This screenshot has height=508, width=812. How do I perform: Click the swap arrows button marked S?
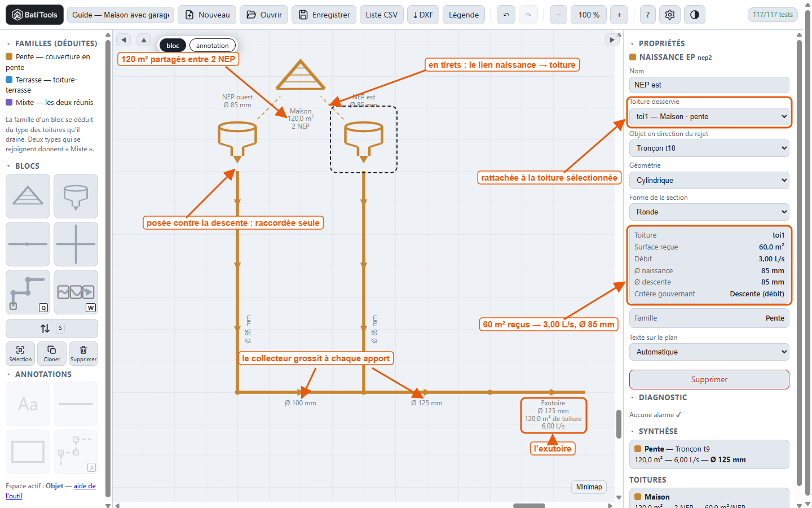(x=52, y=328)
